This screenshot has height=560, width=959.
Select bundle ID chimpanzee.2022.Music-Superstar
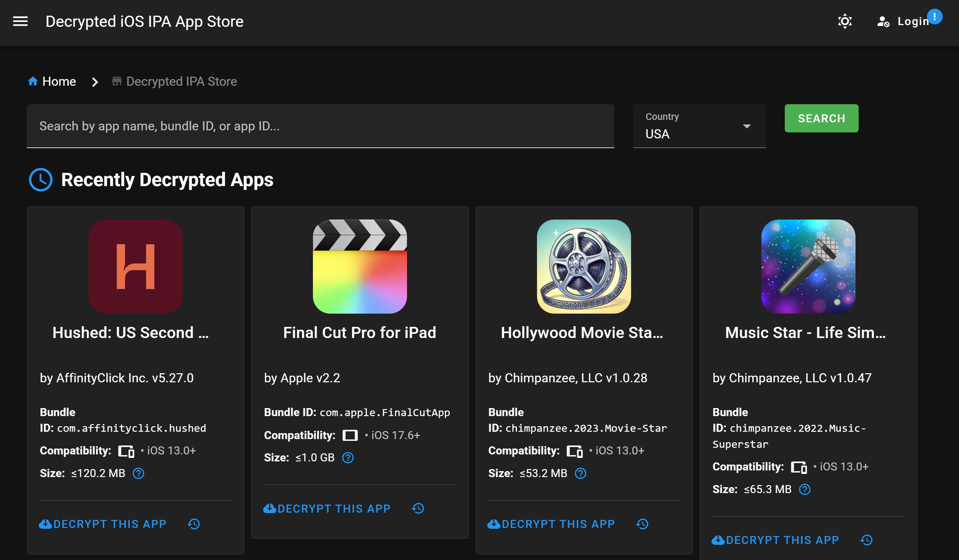[789, 436]
